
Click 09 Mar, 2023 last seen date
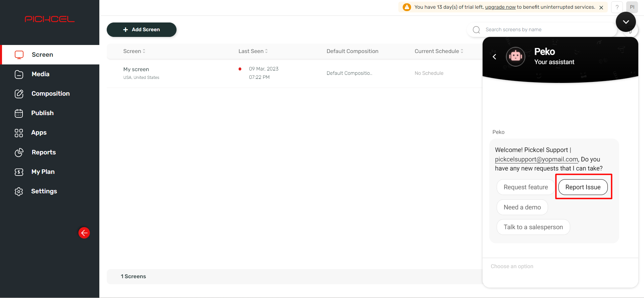(x=264, y=69)
